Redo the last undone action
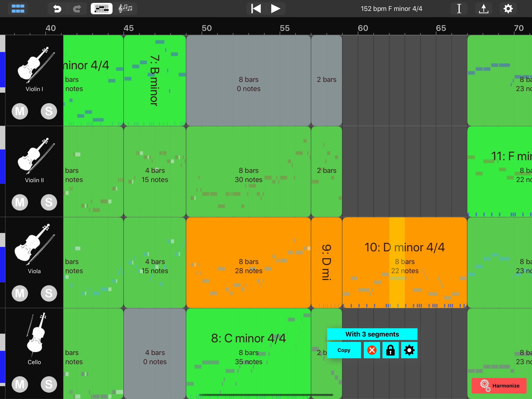The width and height of the screenshot is (532, 399). [77, 9]
